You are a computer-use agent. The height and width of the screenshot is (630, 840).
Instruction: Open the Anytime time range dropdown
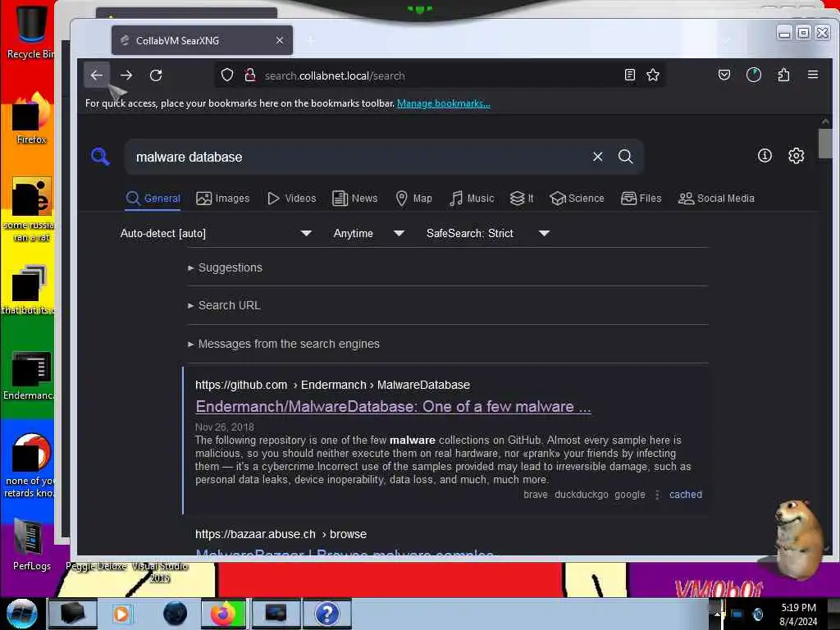[368, 233]
